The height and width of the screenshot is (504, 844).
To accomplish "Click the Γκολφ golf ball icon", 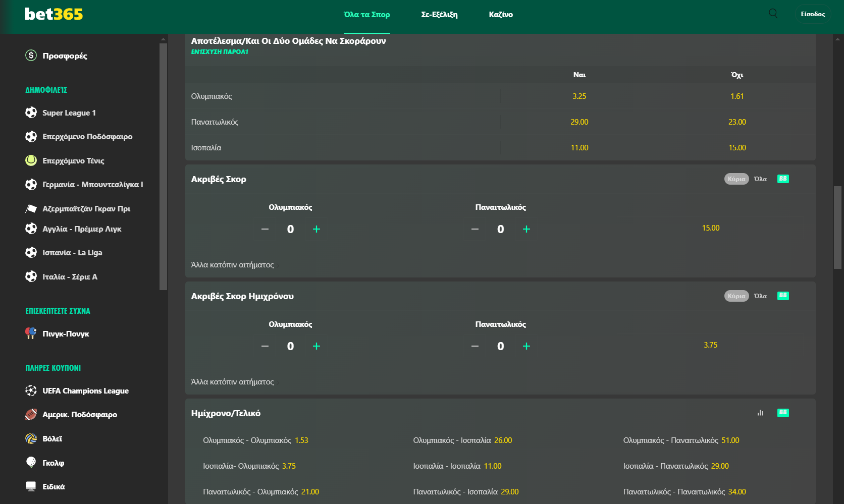I will tap(31, 463).
